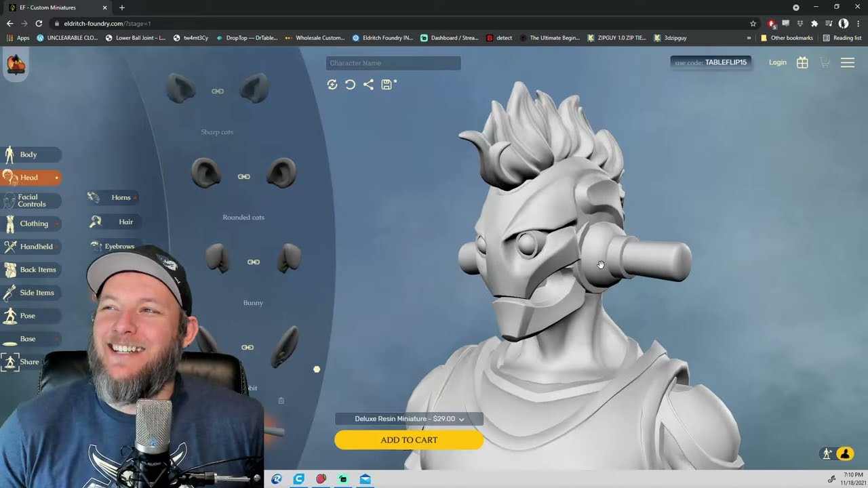Click the address bar URL
This screenshot has height=488, width=868.
pos(107,23)
